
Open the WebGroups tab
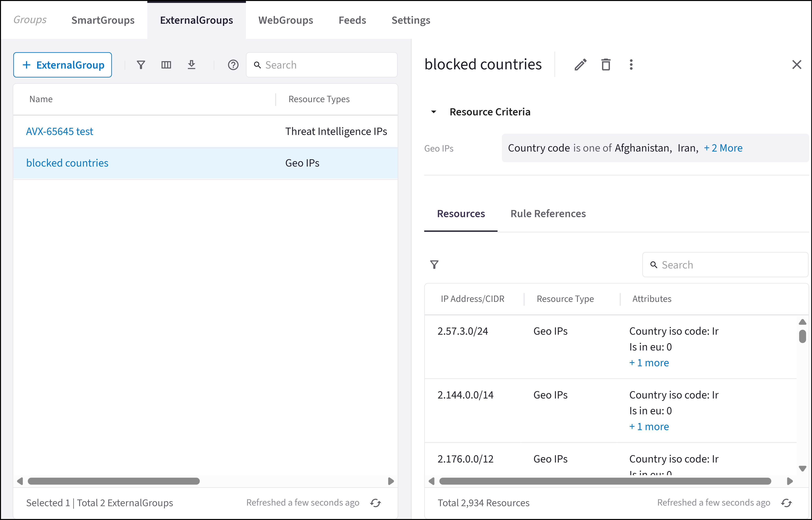(286, 20)
